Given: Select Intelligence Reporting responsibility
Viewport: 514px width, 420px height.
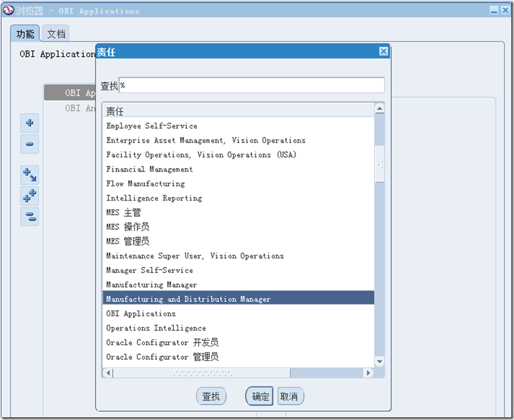Looking at the screenshot, I should pos(238,198).
